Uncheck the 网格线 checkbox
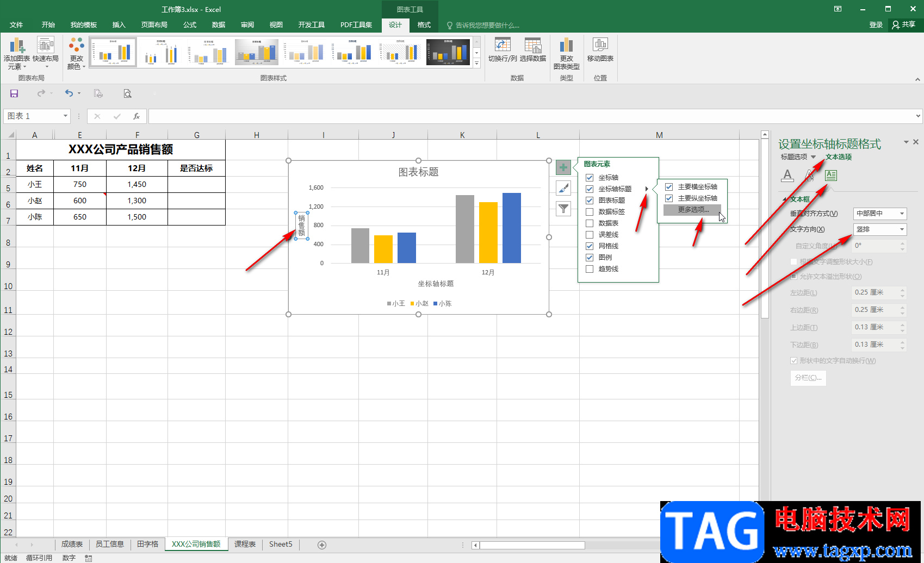Image resolution: width=924 pixels, height=563 pixels. (590, 246)
